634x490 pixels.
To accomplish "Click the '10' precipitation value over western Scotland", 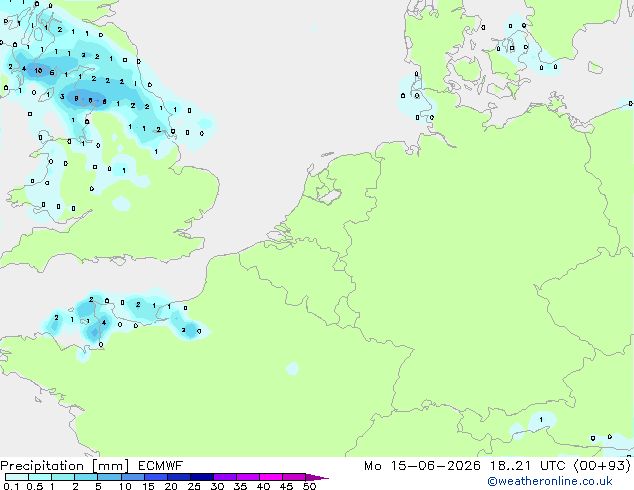I will (38, 71).
